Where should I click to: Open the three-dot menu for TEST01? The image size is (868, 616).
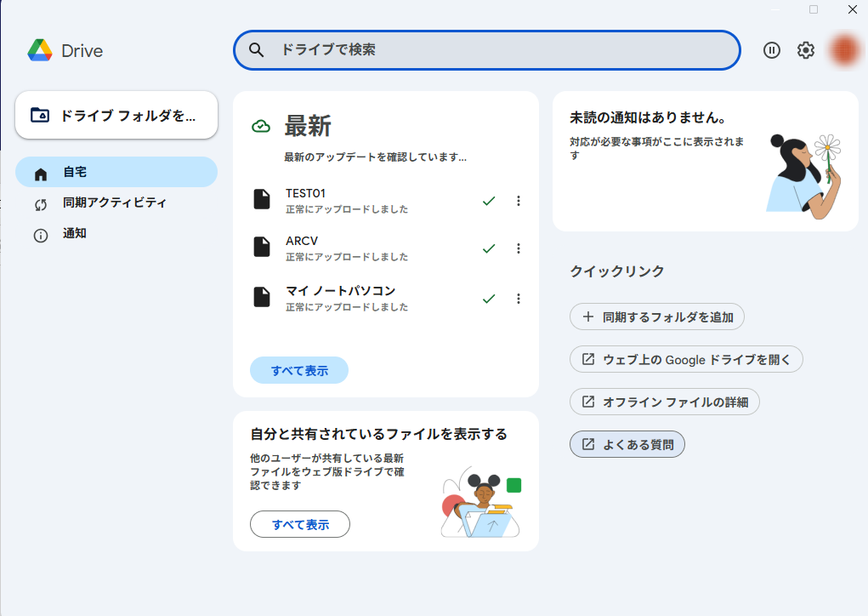[x=519, y=201]
